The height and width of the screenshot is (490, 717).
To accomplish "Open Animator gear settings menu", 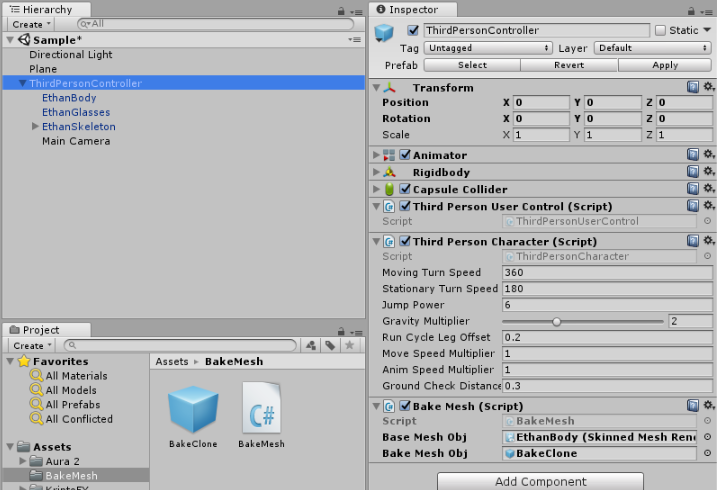I will [x=708, y=154].
